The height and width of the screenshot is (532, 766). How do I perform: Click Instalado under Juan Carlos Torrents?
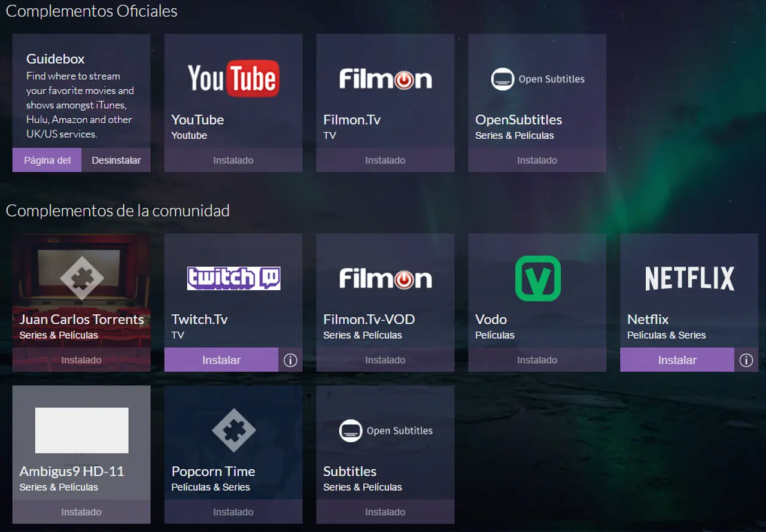pos(81,360)
